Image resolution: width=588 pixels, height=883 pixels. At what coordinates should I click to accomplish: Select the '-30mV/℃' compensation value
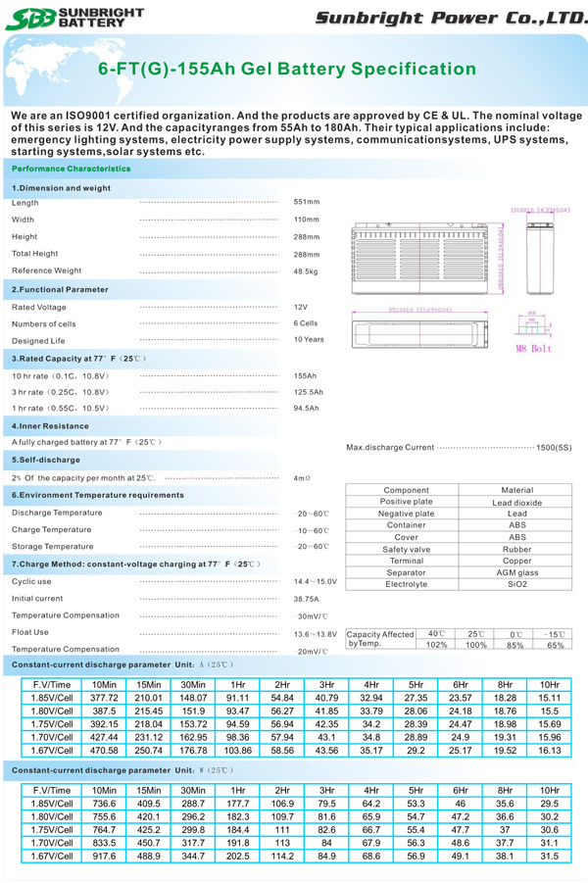click(312, 616)
